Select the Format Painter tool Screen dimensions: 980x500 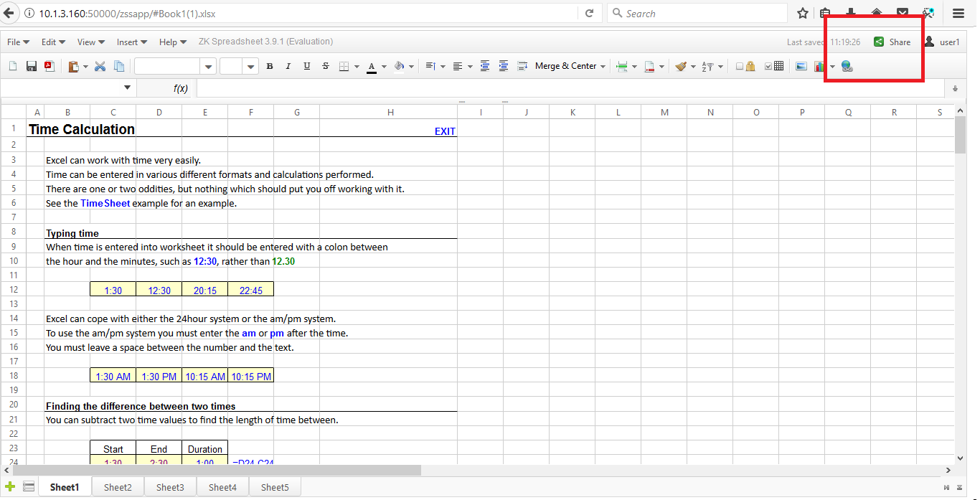tap(680, 66)
